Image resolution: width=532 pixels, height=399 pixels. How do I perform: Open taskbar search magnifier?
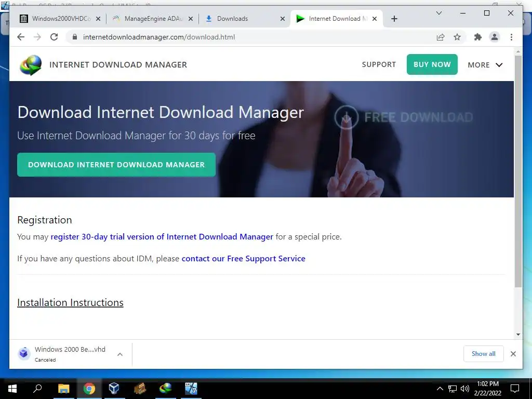[37, 389]
